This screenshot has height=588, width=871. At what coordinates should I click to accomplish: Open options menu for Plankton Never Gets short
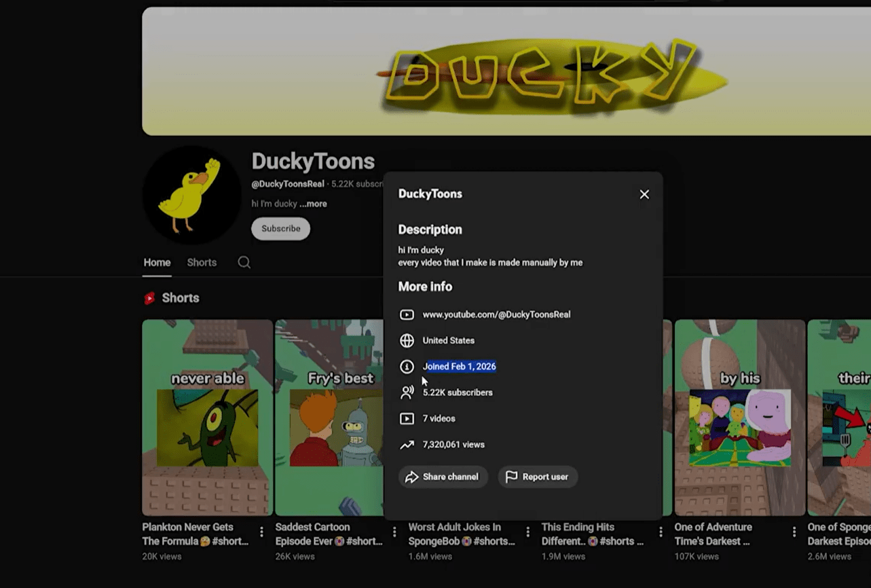point(261,533)
